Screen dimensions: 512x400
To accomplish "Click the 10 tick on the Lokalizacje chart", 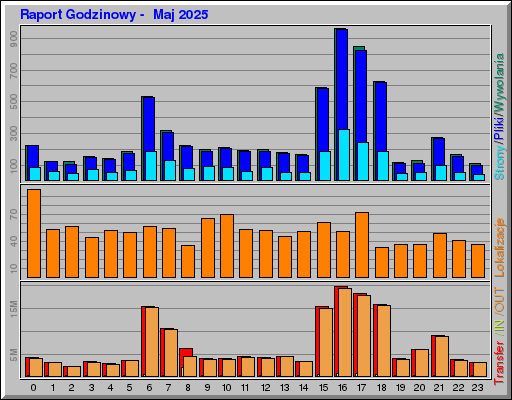I will click(x=14, y=268).
